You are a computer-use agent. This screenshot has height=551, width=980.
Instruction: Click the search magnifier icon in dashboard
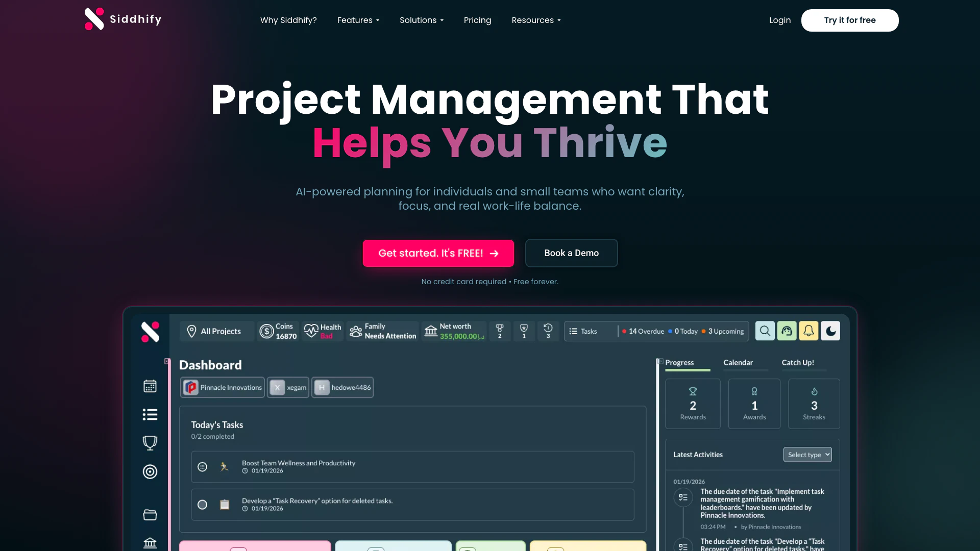click(x=765, y=331)
